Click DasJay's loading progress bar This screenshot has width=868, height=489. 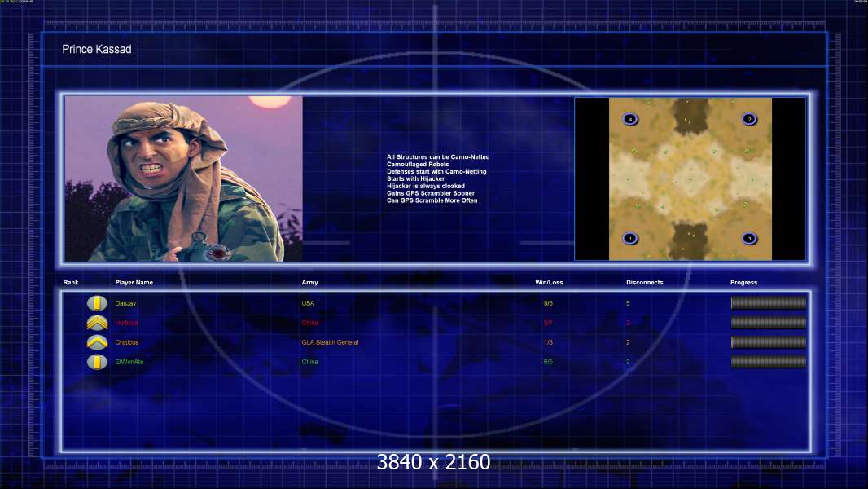pyautogui.click(x=769, y=303)
